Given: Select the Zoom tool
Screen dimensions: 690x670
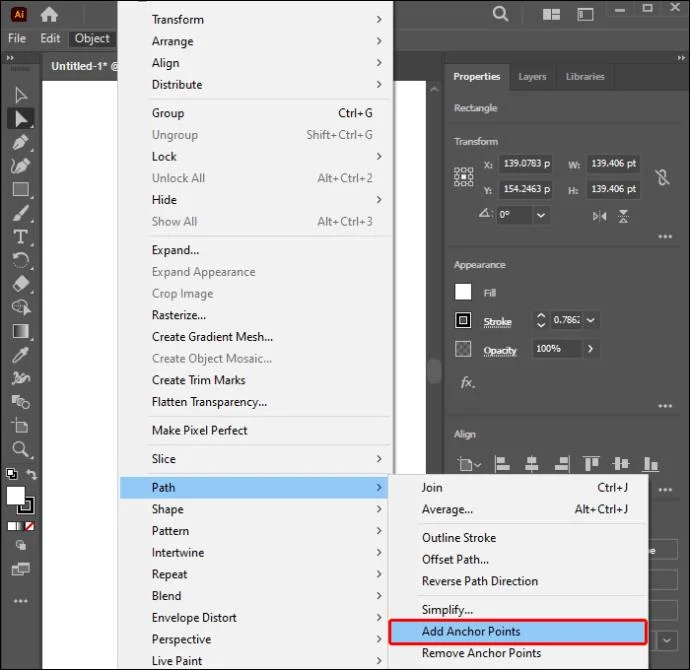Looking at the screenshot, I should coord(20,449).
